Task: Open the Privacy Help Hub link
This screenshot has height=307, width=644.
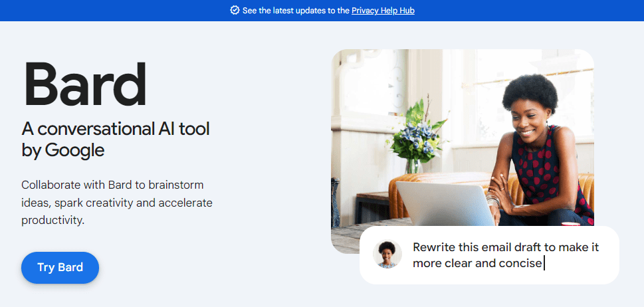Action: coord(383,11)
